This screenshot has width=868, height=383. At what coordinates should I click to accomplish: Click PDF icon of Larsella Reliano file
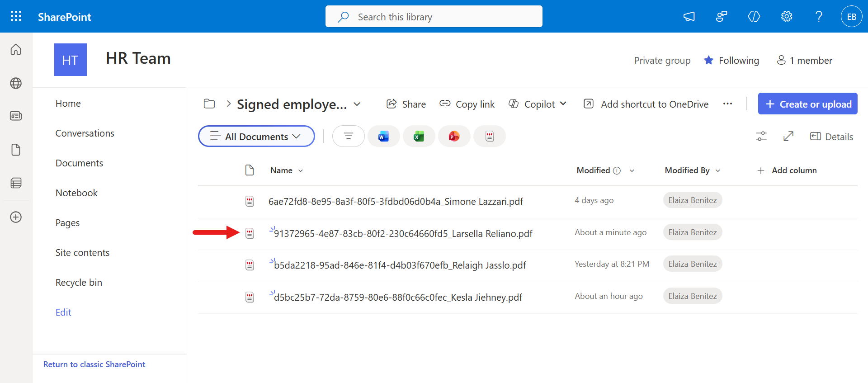click(250, 233)
